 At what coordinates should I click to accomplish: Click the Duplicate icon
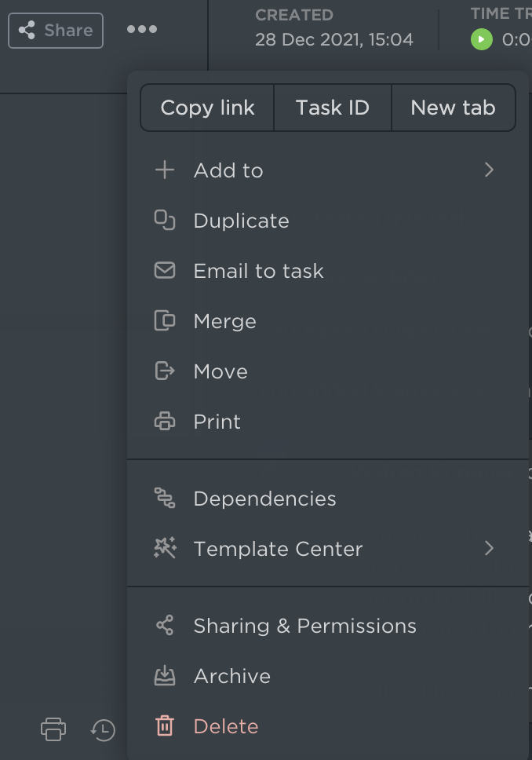pyautogui.click(x=165, y=220)
